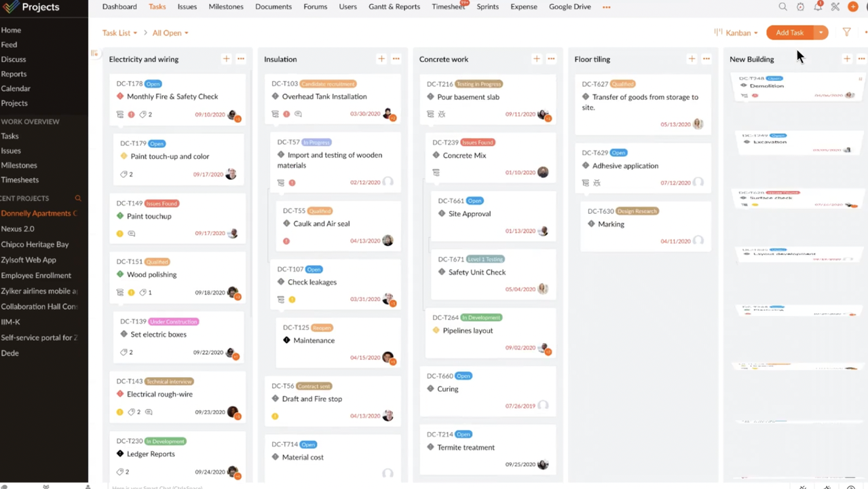This screenshot has width=868, height=489.
Task: Open Employee Enrollment project
Action: pos(36,276)
